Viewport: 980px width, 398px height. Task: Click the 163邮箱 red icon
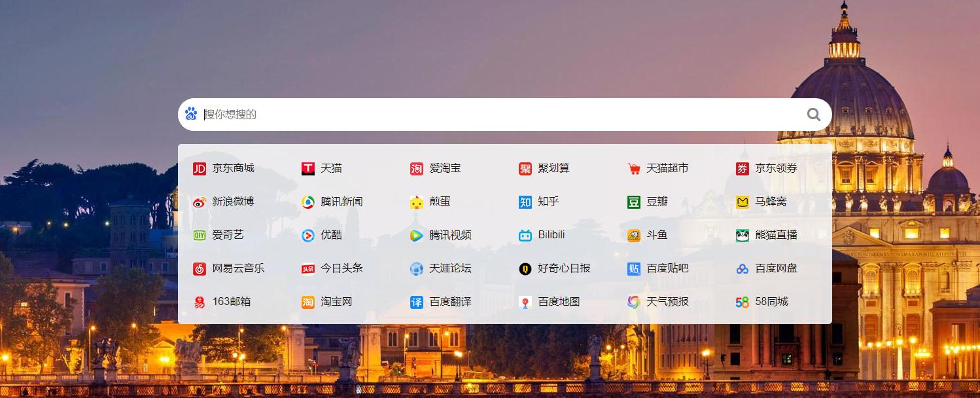click(x=200, y=302)
